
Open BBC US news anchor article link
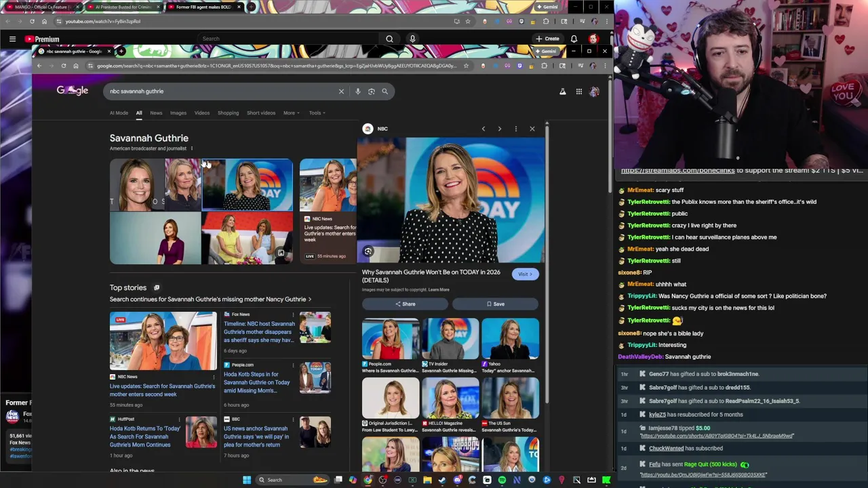[x=256, y=436]
